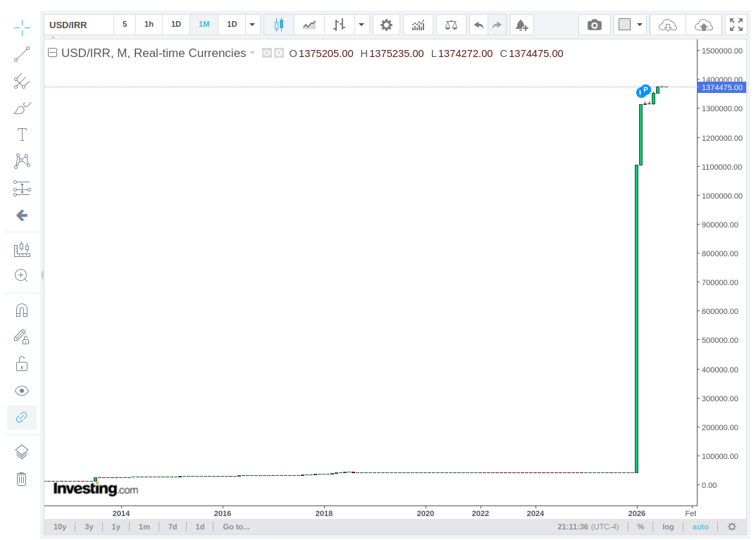
Task: Set range to 10y
Action: point(60,527)
